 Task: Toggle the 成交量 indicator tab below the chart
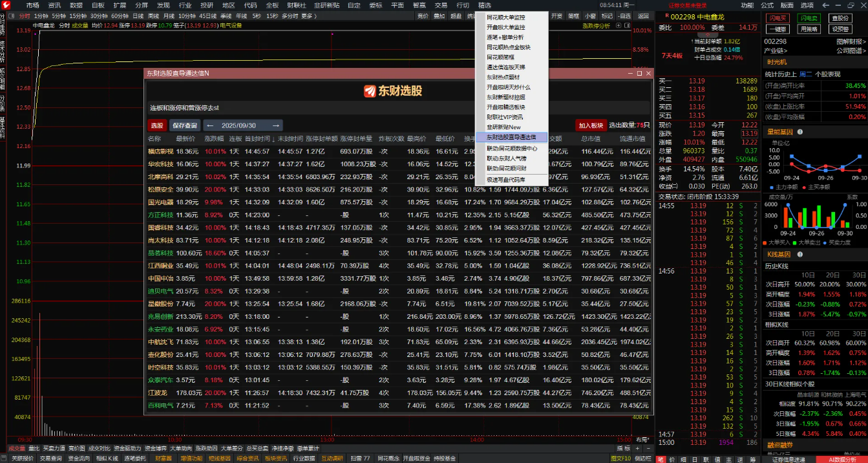17,448
